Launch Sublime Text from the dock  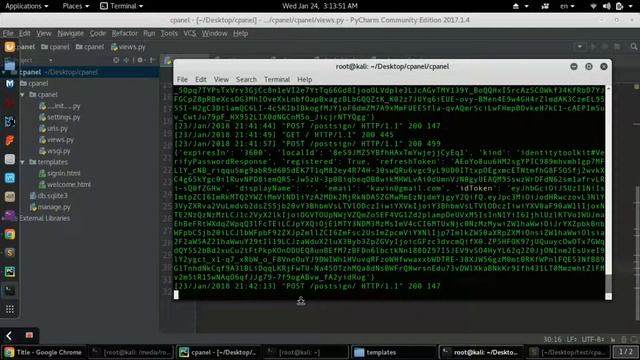click(x=9, y=253)
